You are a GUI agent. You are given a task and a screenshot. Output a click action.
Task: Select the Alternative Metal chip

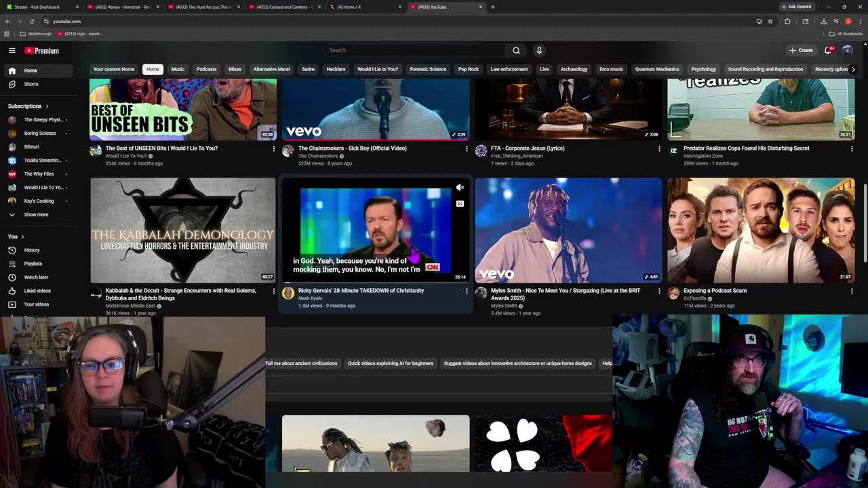click(271, 69)
